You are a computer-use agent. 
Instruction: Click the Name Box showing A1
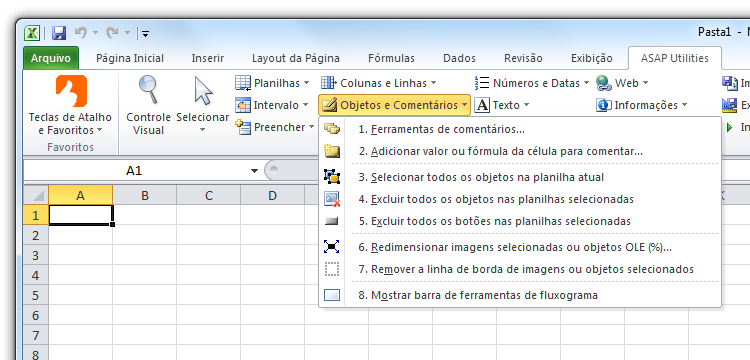[134, 171]
